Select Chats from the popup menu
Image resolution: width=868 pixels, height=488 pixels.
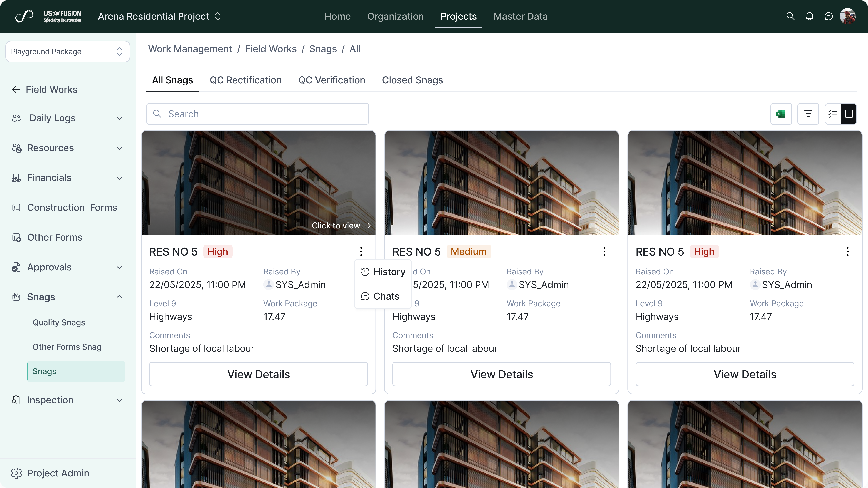tap(383, 296)
